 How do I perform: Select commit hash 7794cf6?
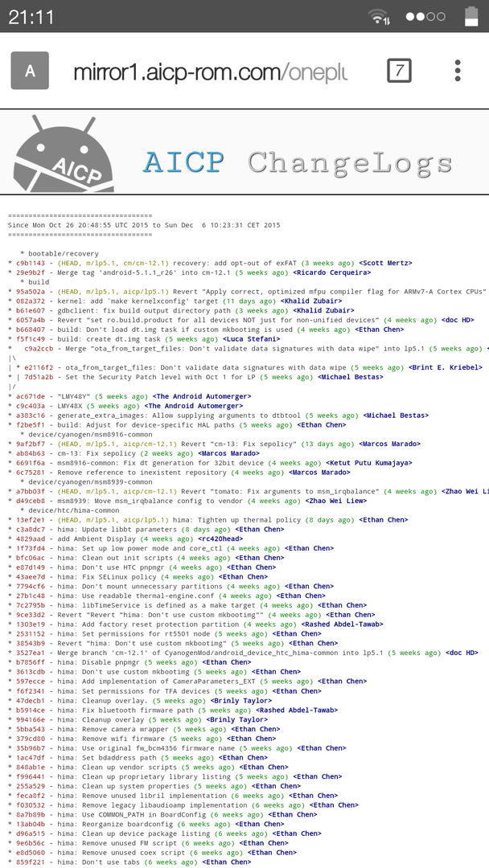[x=31, y=586]
